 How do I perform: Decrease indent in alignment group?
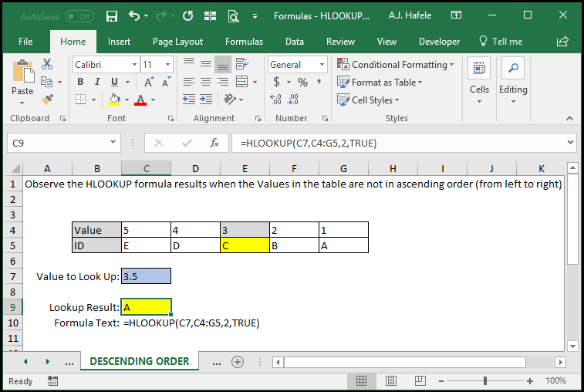(189, 99)
